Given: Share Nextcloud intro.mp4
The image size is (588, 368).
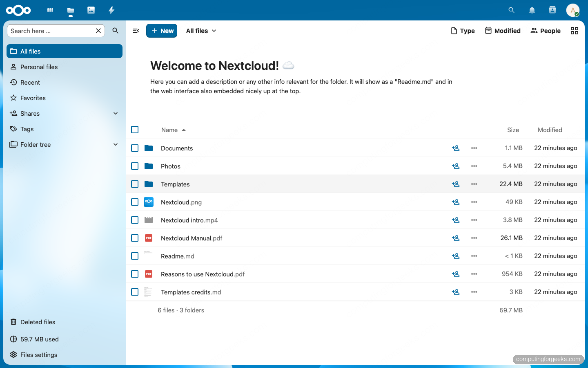Looking at the screenshot, I should point(456,220).
